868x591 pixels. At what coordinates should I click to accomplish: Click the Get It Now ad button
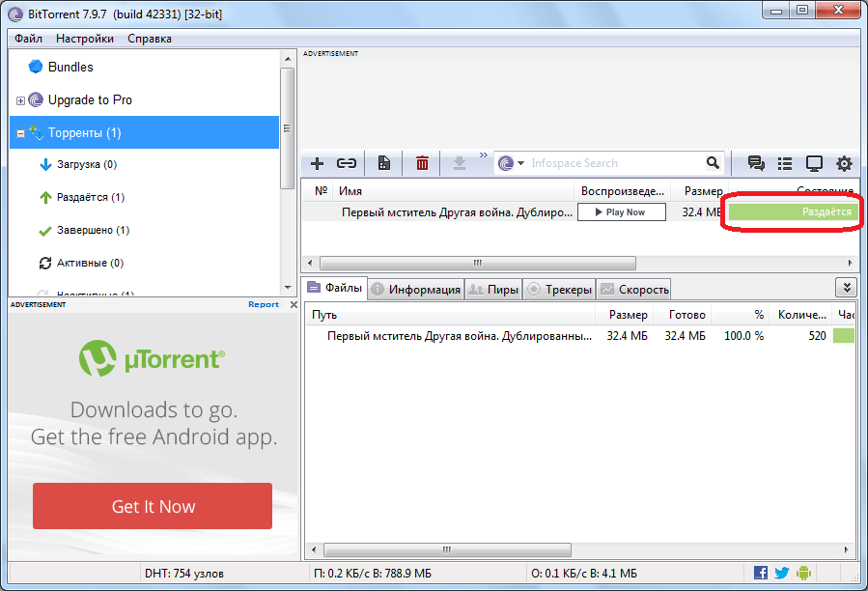tap(153, 506)
